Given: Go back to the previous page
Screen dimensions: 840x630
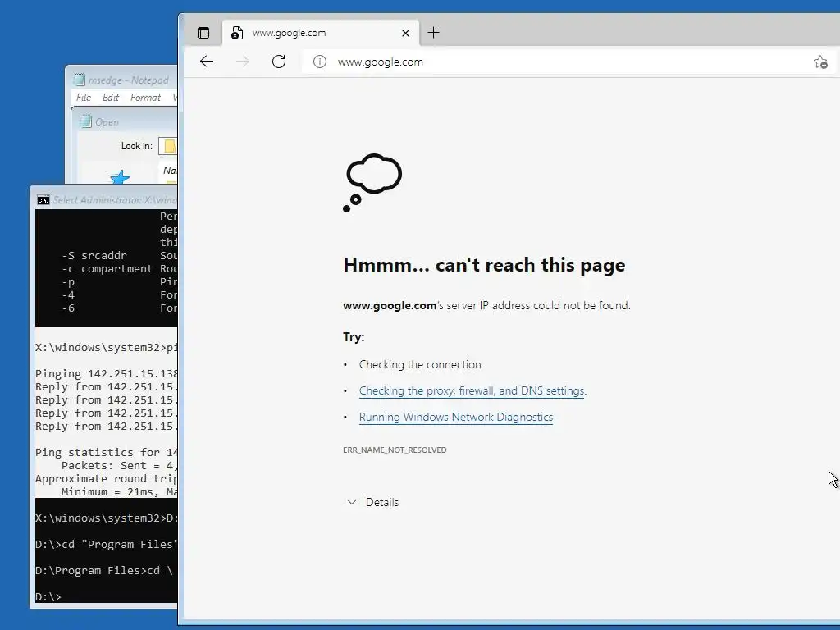Looking at the screenshot, I should point(207,62).
